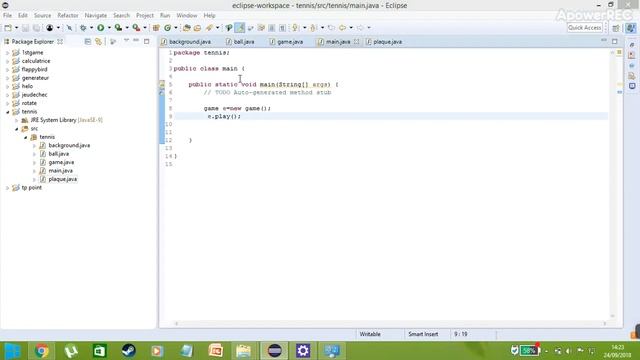Screen dimensions: 640x360
Task: Collapse the tennis project
Action: (7, 112)
